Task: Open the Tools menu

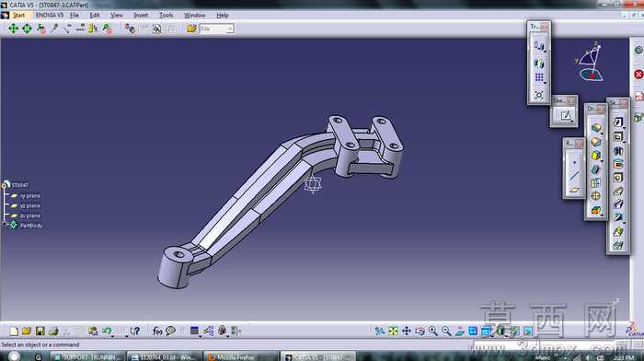Action: pos(166,16)
